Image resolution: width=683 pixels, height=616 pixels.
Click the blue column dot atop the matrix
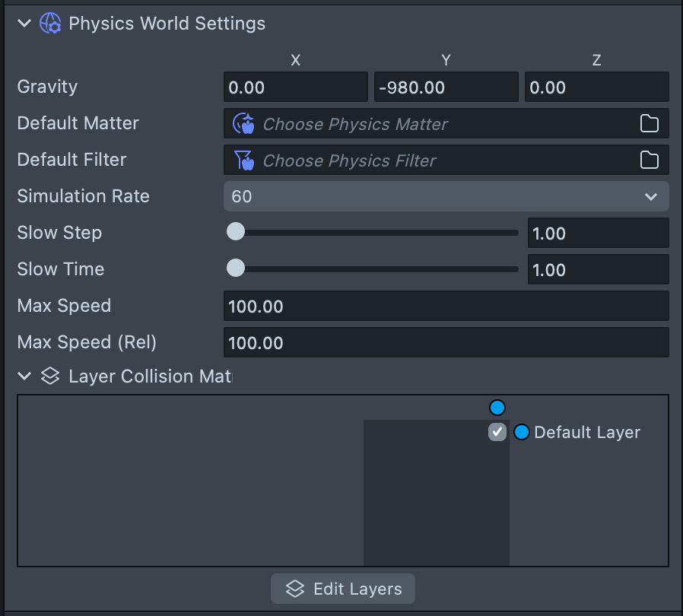(497, 408)
